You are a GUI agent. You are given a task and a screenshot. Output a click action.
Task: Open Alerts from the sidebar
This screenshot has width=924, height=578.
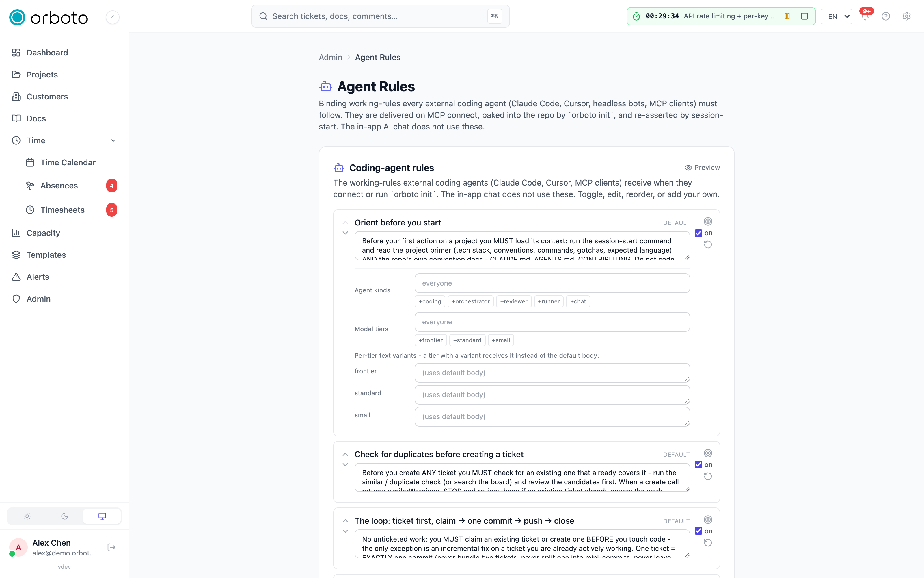64,277
